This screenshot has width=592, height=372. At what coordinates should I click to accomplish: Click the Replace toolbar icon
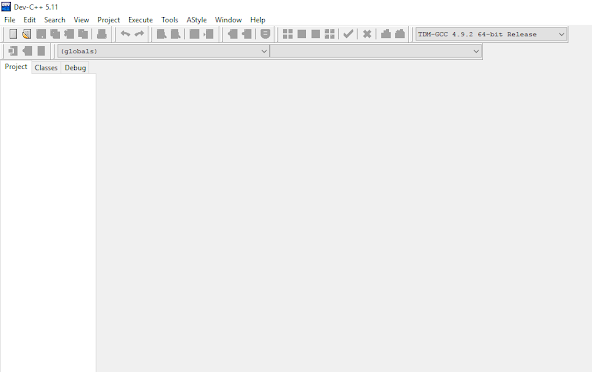[x=176, y=34]
